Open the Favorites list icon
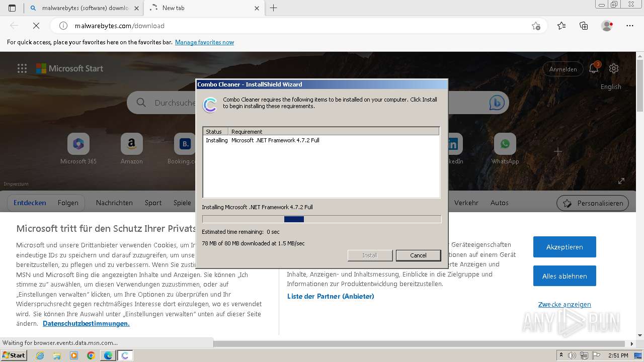The image size is (644, 362). coord(561,26)
